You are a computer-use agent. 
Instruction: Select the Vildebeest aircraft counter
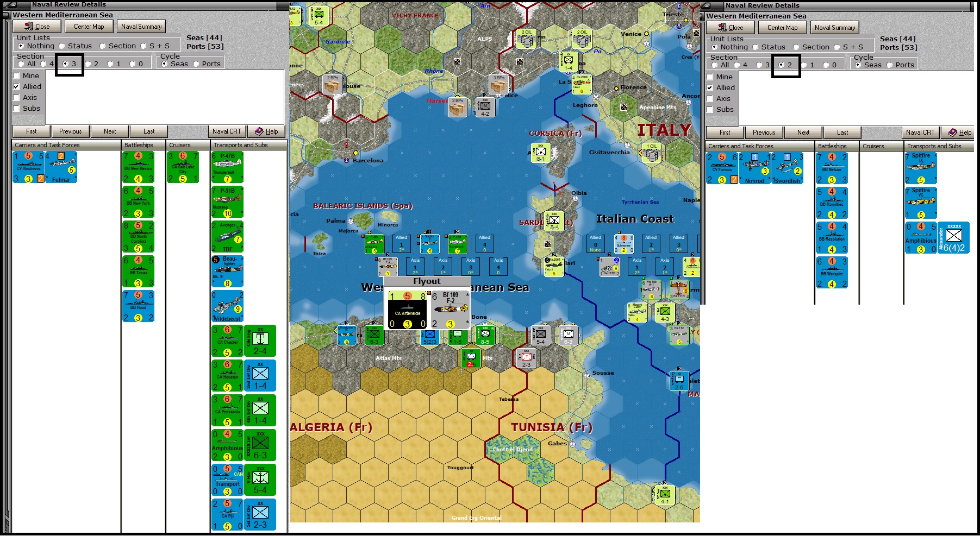click(228, 306)
